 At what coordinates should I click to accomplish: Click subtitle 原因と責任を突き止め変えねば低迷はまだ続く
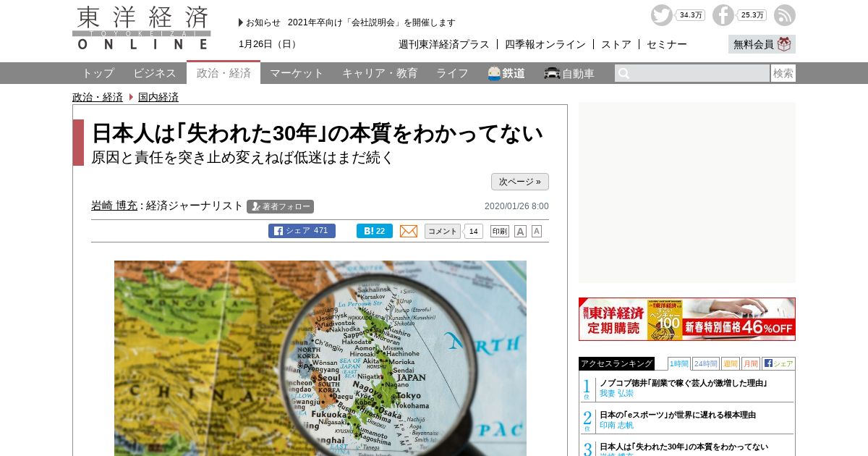pos(242,157)
